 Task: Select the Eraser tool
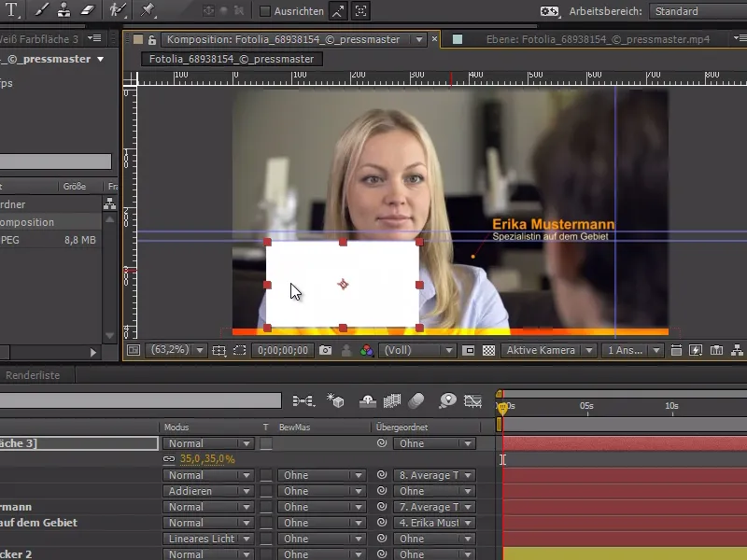tap(86, 12)
